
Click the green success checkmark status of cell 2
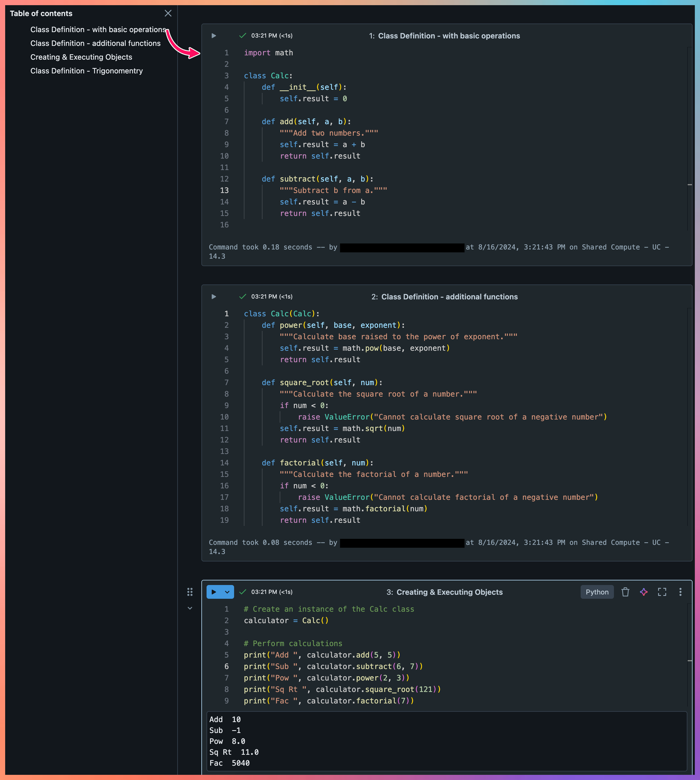(243, 297)
